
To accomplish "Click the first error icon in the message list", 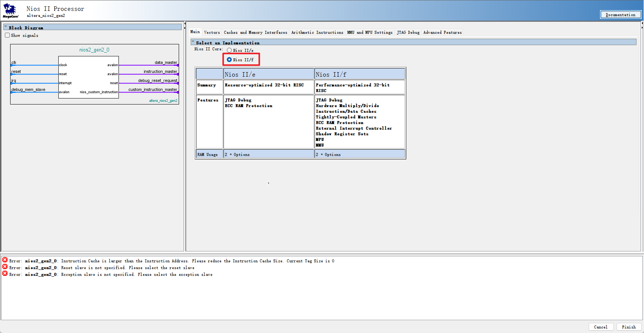I will click(5, 260).
